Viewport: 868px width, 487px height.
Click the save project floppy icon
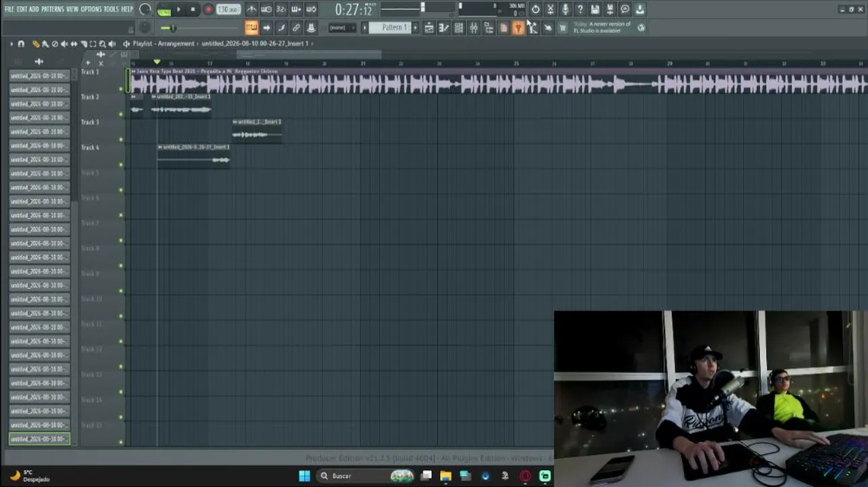(x=595, y=9)
